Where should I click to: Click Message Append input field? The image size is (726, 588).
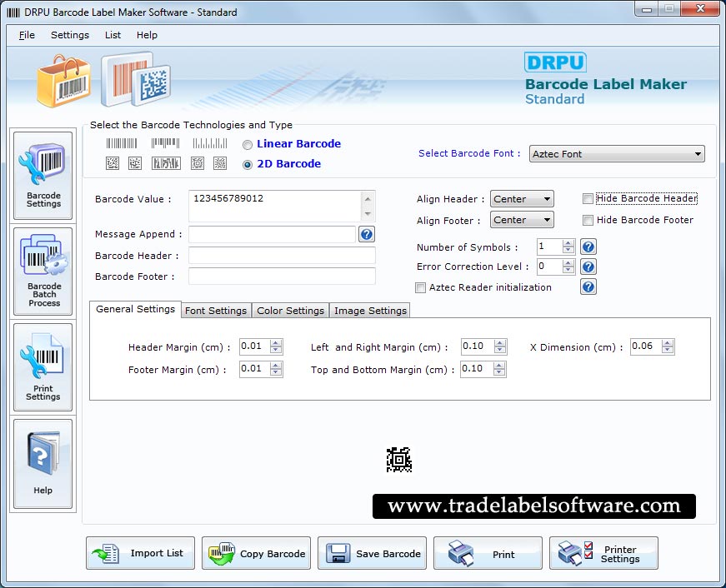272,235
